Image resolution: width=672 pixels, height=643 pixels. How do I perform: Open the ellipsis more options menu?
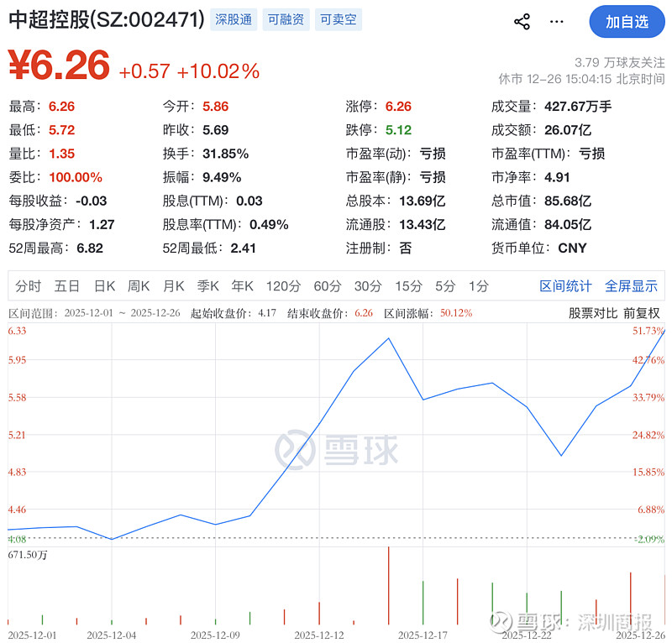556,22
